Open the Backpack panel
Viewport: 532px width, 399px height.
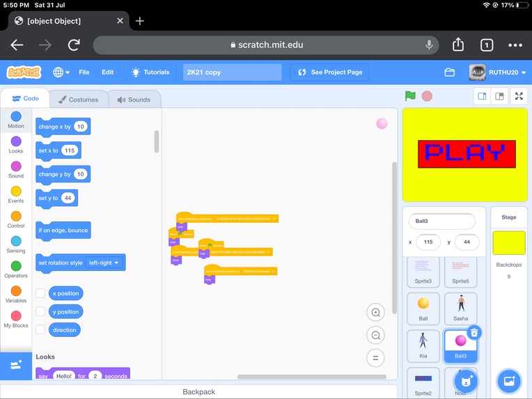coord(199,392)
